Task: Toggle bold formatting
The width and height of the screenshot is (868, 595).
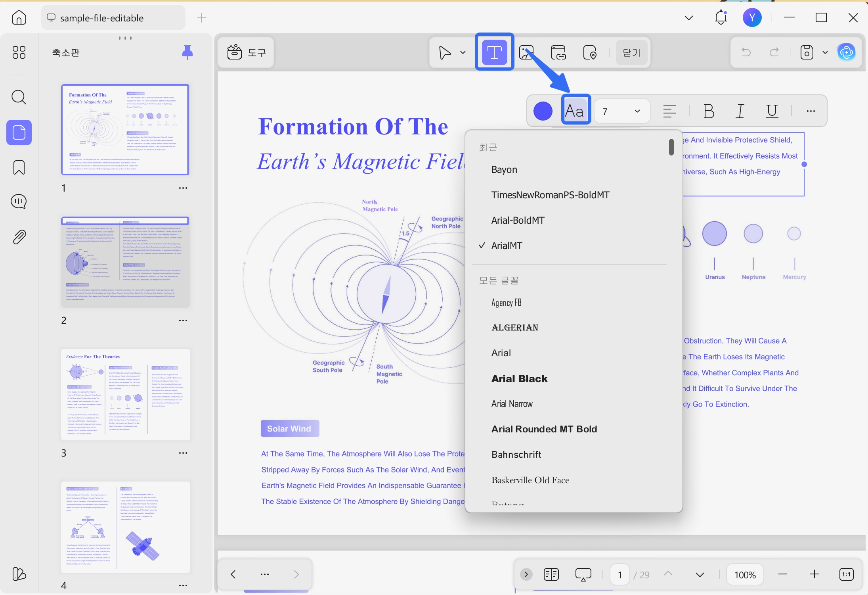Action: [x=709, y=111]
